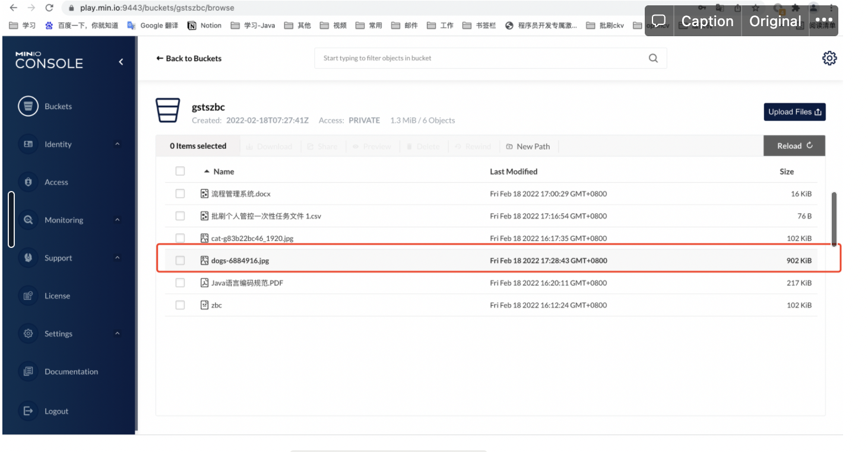This screenshot has height=452, width=868.
Task: Click New Path in the toolbar
Action: click(528, 147)
